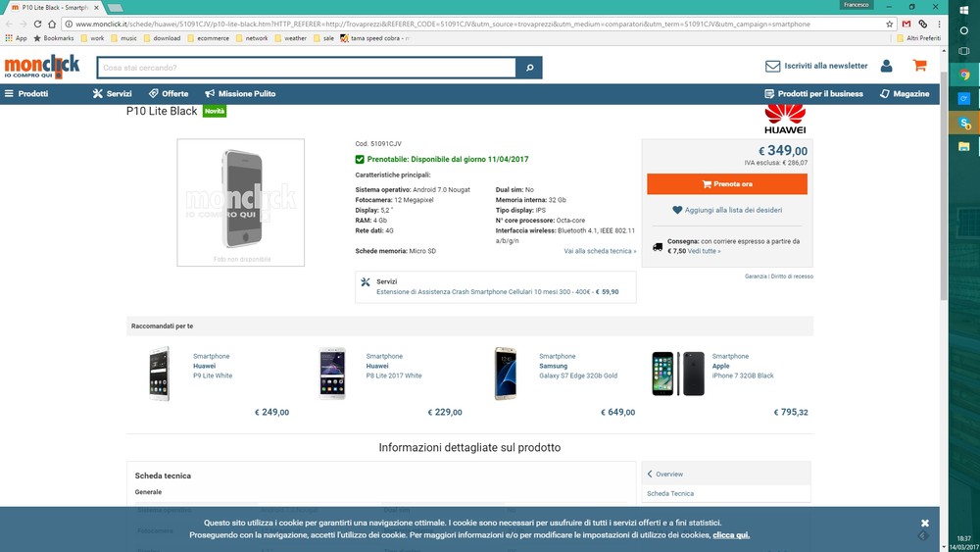Screen dimensions: 980x552
Task: Open the Offerte menu
Action: 169,94
